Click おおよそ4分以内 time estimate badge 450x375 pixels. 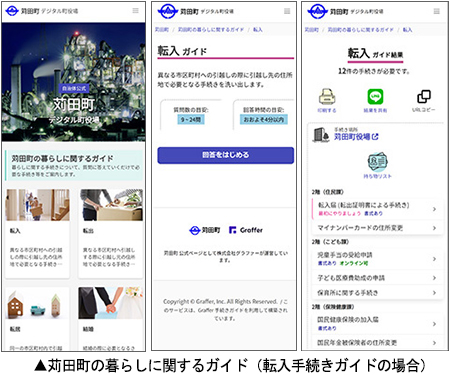(x=264, y=120)
